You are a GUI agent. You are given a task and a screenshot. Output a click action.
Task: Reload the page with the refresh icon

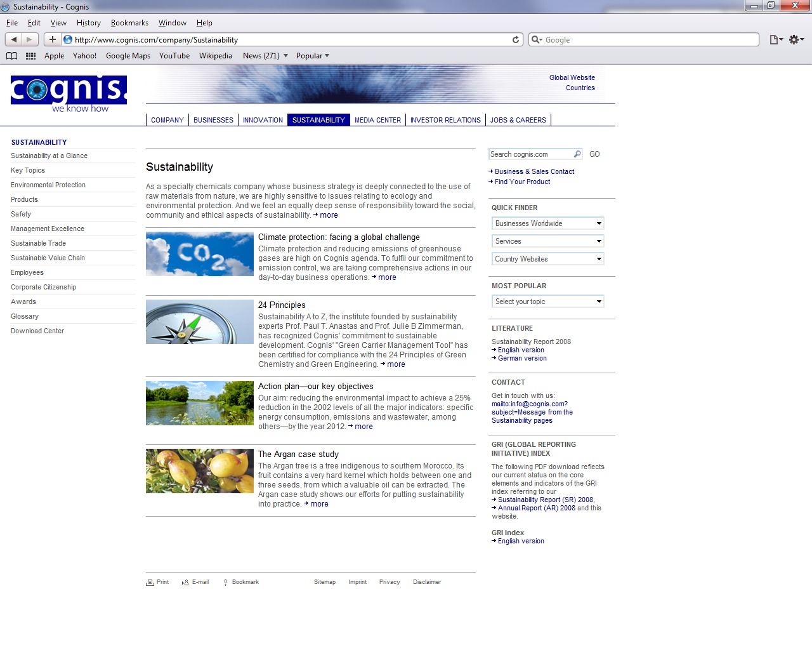pyautogui.click(x=516, y=39)
